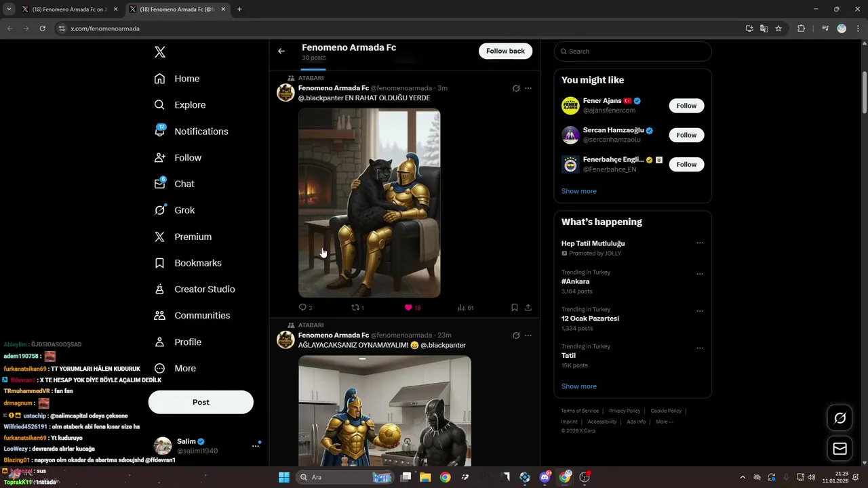Open the floating messages envelope button
The image size is (868, 488).
tap(840, 449)
